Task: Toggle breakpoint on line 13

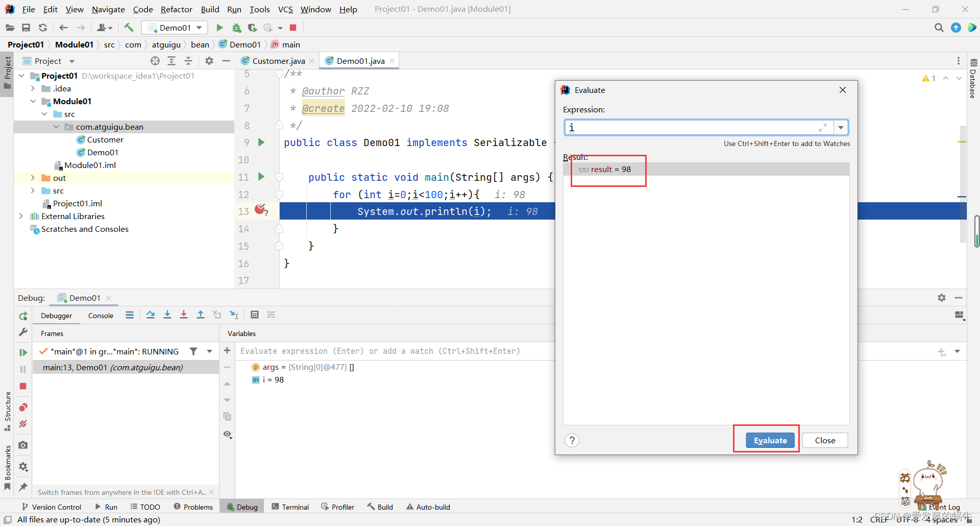Action: click(x=261, y=209)
